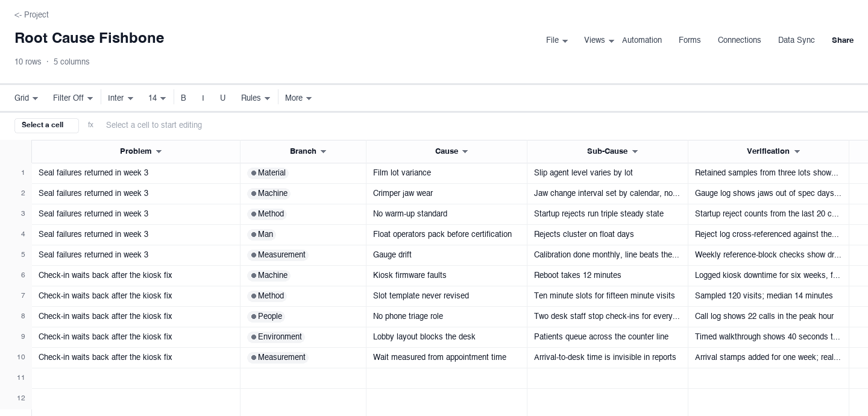Open the Verification column header arrow

coord(797,152)
